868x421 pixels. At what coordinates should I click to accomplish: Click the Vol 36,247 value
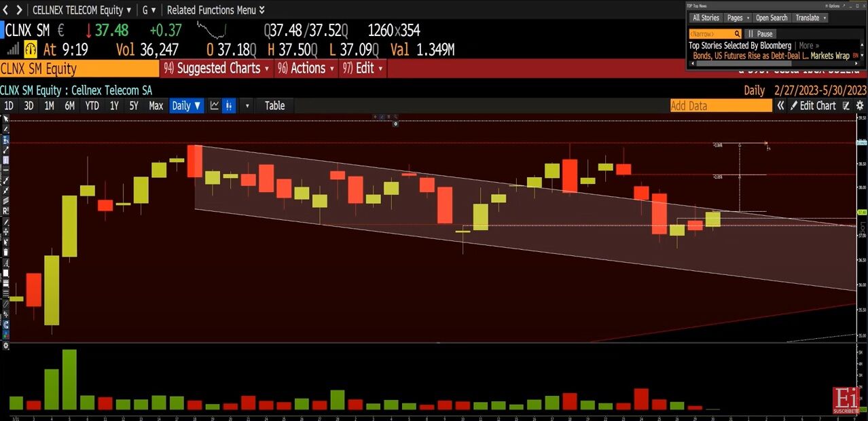pos(147,49)
